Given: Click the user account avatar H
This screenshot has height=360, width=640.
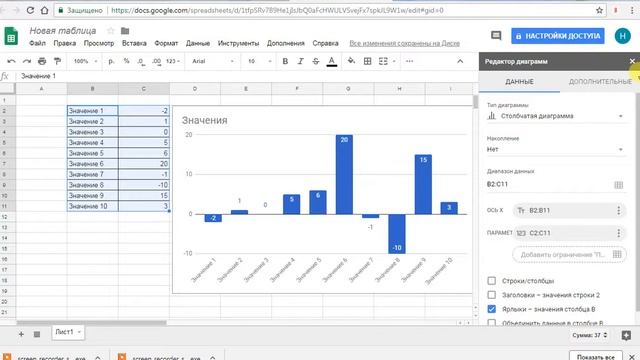Looking at the screenshot, I should click(622, 36).
